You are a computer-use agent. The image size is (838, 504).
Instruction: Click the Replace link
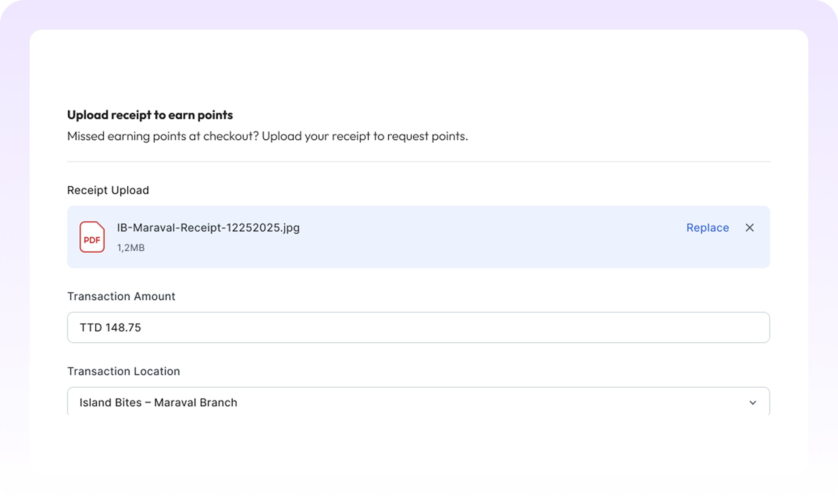(x=707, y=228)
